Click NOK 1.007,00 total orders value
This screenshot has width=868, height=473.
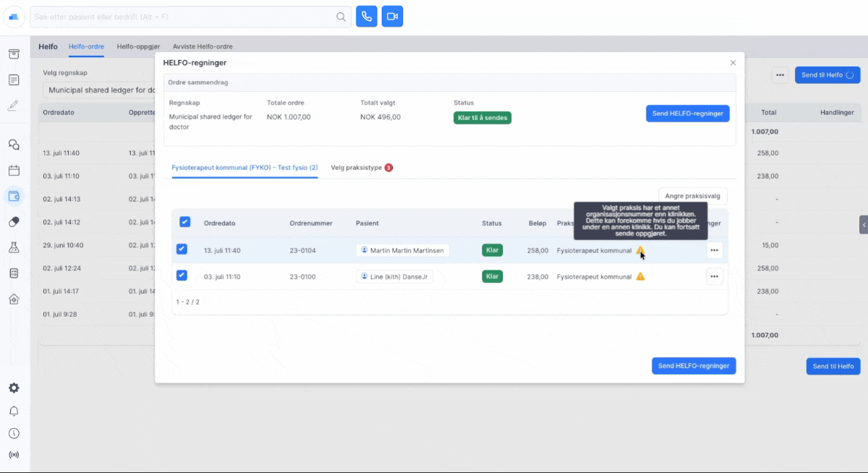coord(289,116)
